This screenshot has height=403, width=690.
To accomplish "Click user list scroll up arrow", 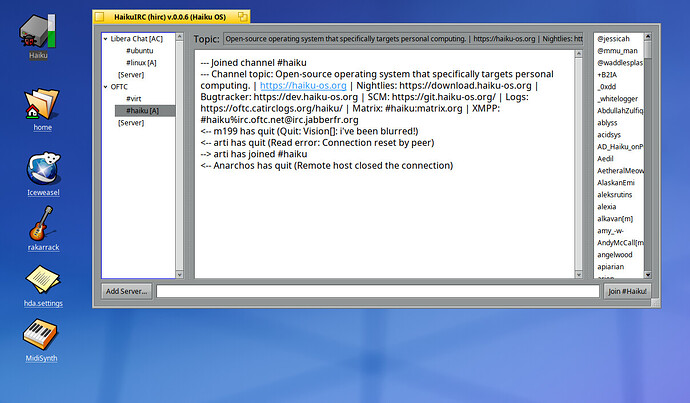I will click(x=647, y=37).
